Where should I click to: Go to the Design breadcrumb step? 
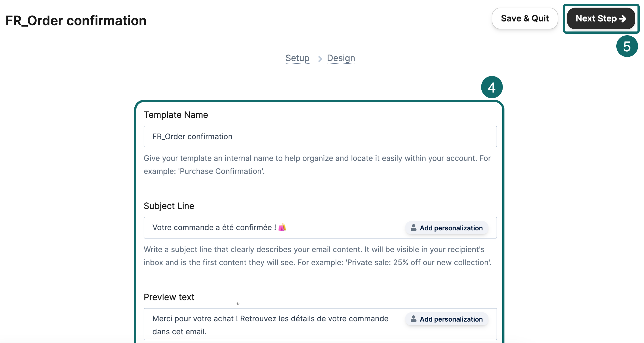click(341, 58)
